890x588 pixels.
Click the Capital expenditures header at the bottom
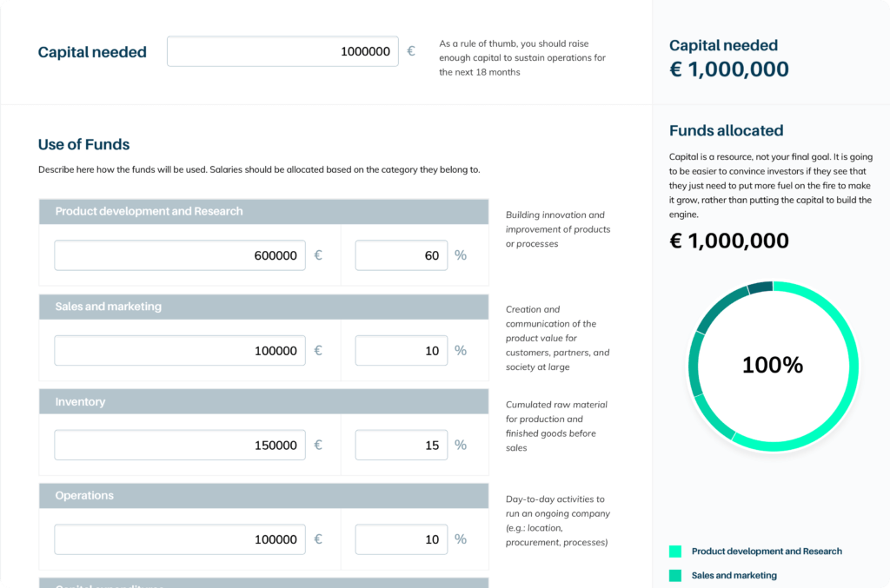pos(263,584)
